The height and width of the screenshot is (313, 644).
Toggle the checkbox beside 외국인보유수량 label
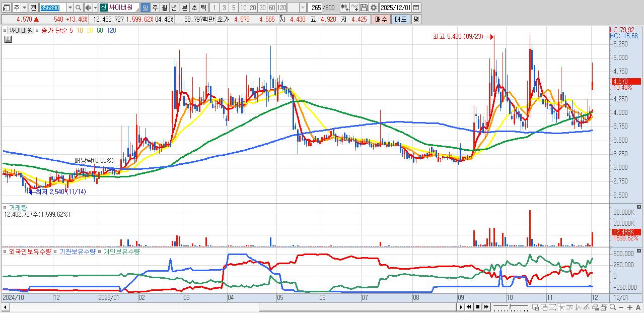6,251
